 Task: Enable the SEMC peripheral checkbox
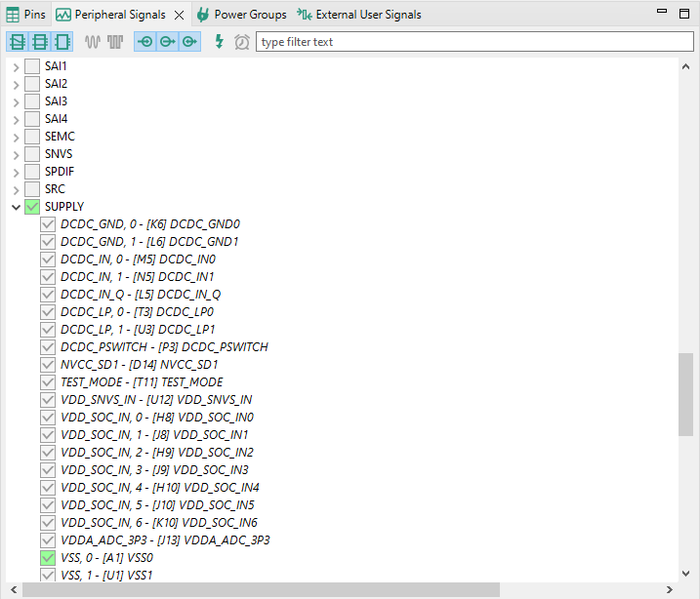click(32, 137)
